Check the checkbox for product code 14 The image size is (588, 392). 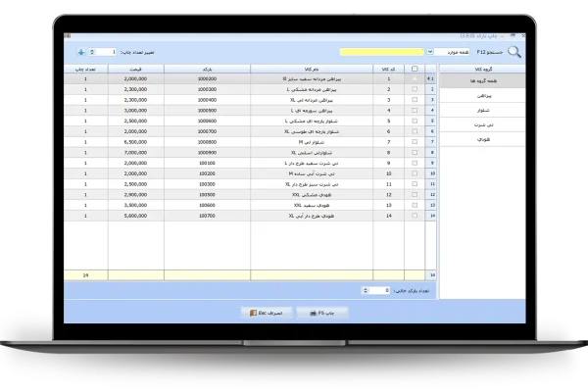tap(415, 216)
